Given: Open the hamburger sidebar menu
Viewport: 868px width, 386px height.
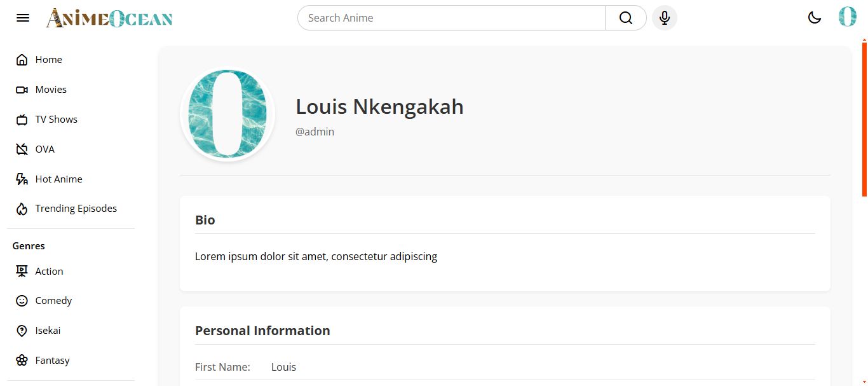Looking at the screenshot, I should (23, 18).
